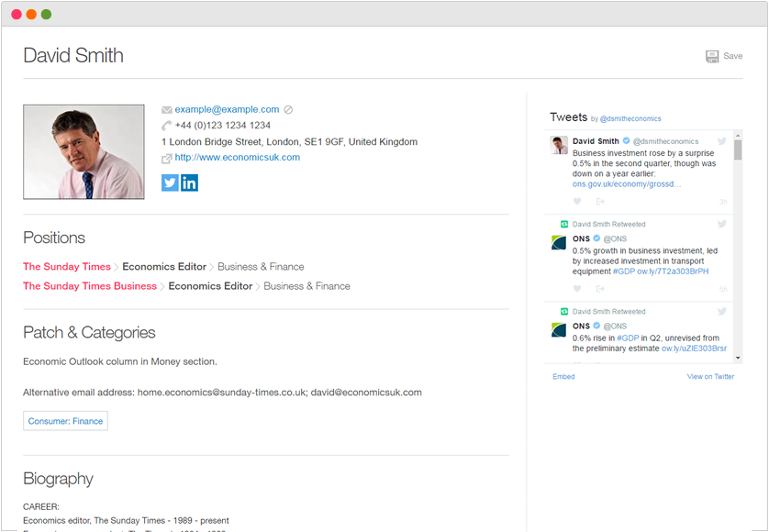Click the red window close dot
This screenshot has width=769, height=532.
[x=17, y=15]
